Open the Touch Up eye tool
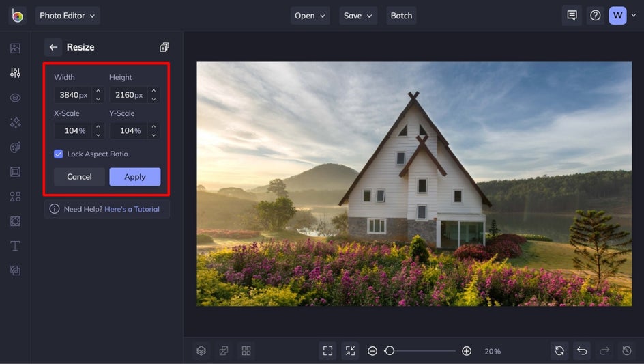644x364 pixels. pyautogui.click(x=15, y=98)
